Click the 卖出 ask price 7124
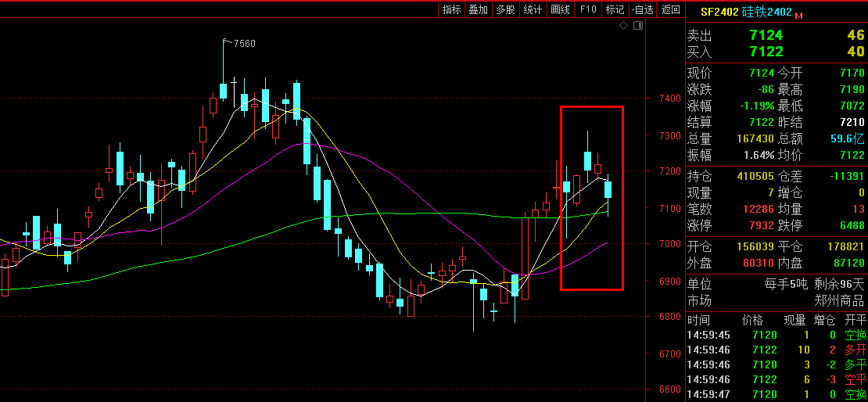 [x=765, y=35]
